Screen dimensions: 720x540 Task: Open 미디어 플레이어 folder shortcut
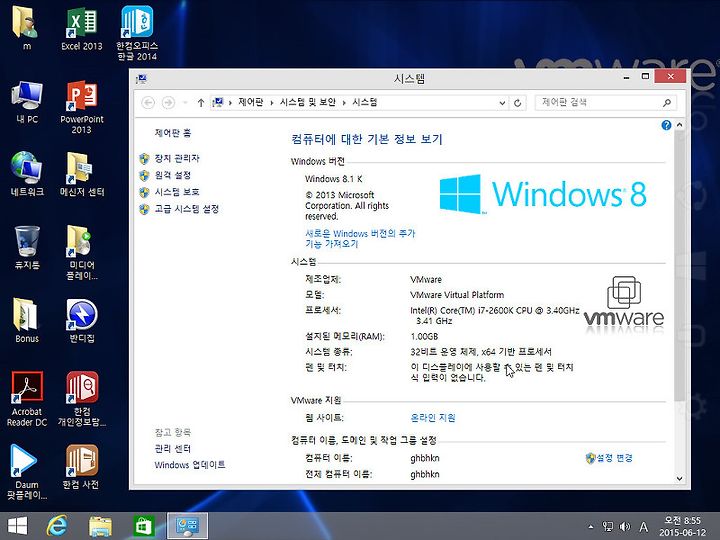click(82, 253)
